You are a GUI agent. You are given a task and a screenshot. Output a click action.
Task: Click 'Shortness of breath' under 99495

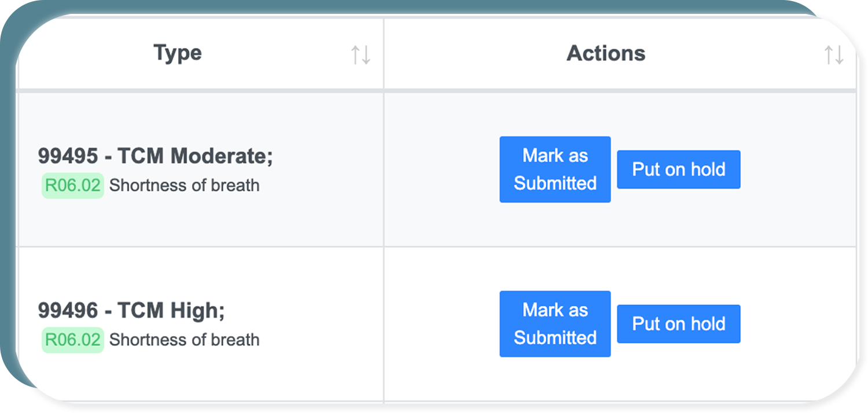[184, 186]
